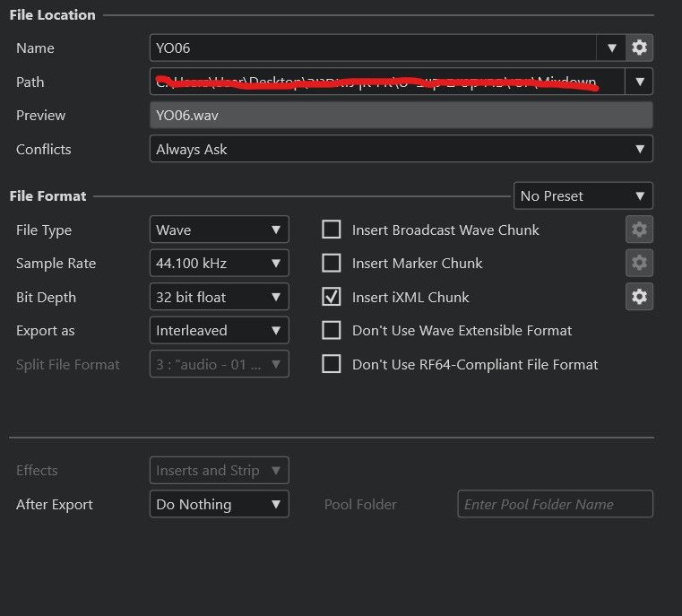
Task: Check Don't Use RF64-Compliant File Format
Action: [332, 364]
